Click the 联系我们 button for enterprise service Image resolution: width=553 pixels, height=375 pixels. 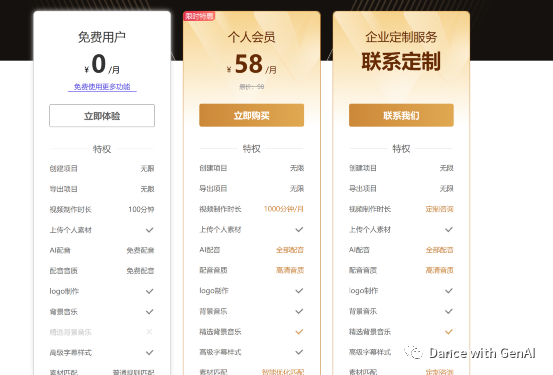(x=401, y=115)
